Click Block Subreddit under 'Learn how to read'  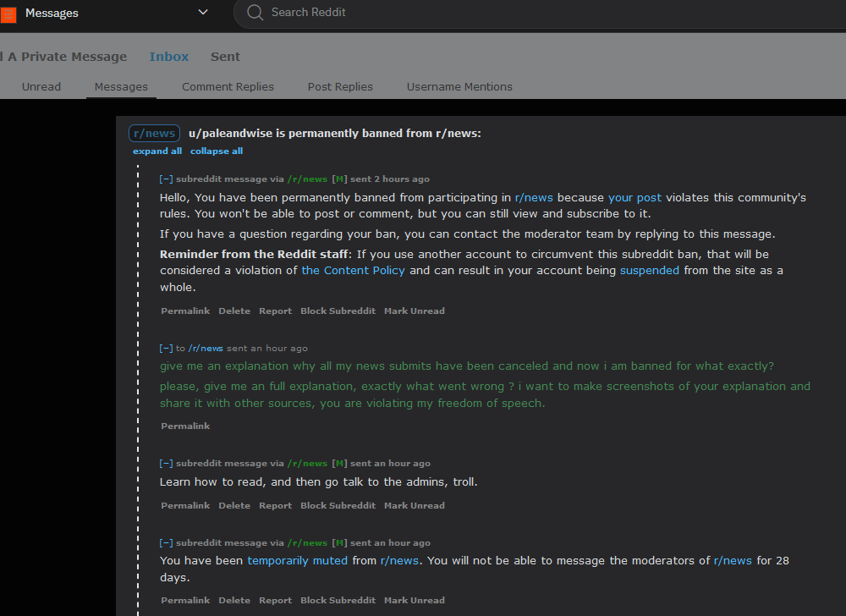pyautogui.click(x=338, y=505)
